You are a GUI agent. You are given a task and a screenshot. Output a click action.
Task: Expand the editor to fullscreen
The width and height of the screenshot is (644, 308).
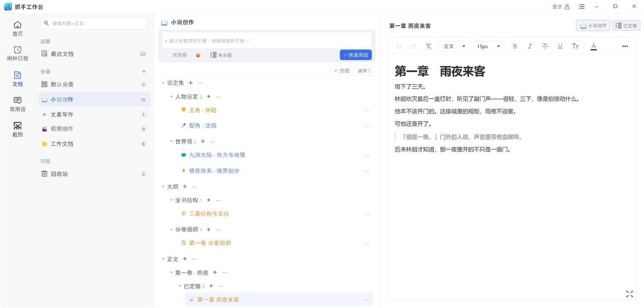click(x=630, y=294)
